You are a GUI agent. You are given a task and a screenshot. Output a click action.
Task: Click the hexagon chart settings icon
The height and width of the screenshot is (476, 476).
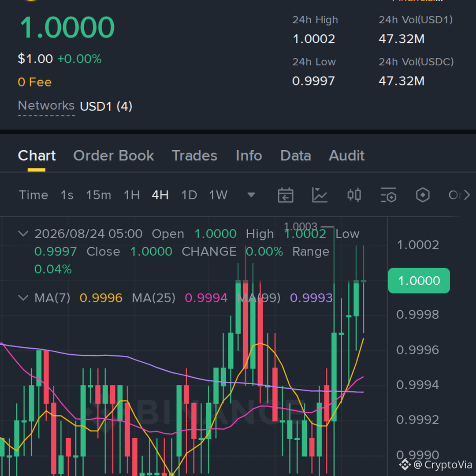pos(423,195)
